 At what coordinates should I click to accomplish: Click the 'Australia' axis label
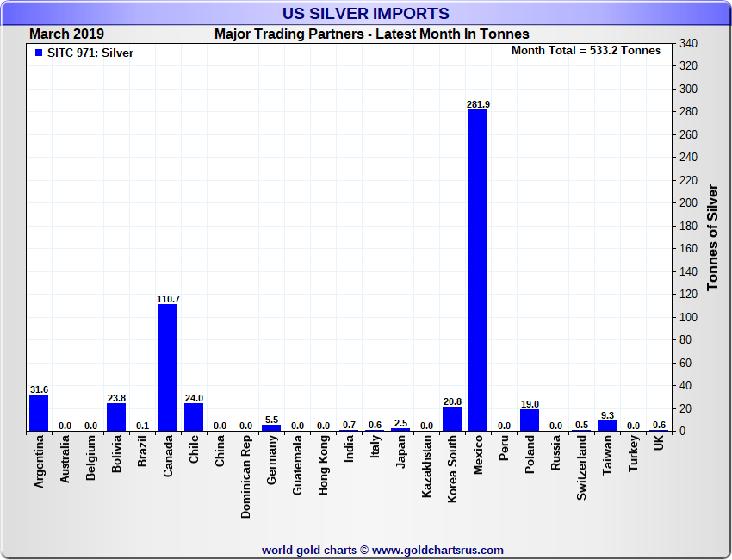[65, 459]
